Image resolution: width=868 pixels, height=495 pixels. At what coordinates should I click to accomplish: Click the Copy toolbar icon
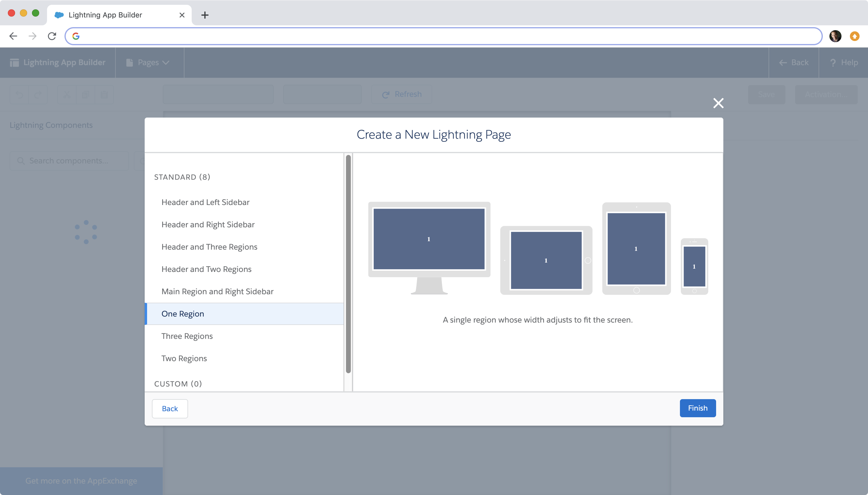tap(85, 95)
